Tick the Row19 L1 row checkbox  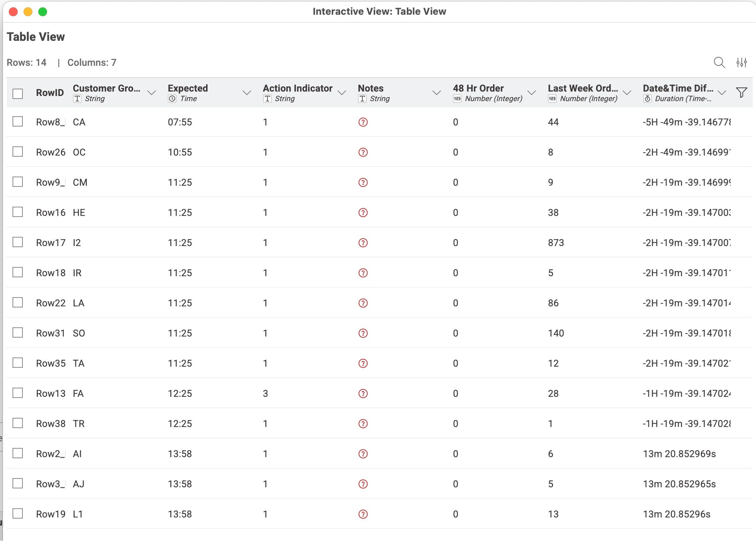(18, 514)
